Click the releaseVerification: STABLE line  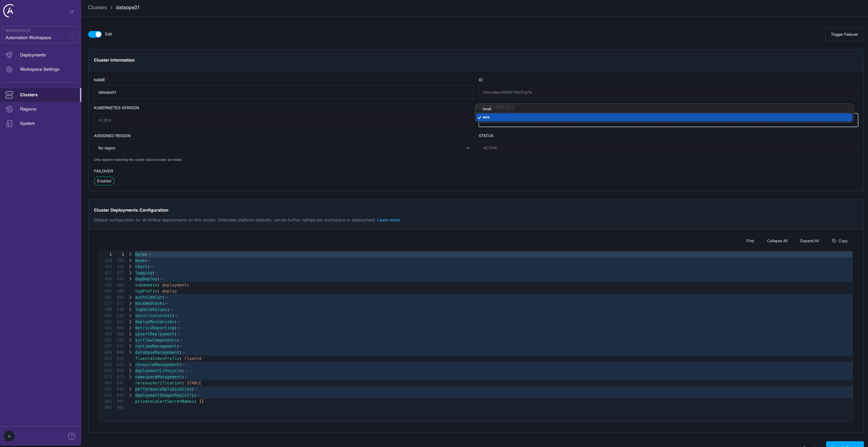click(168, 383)
